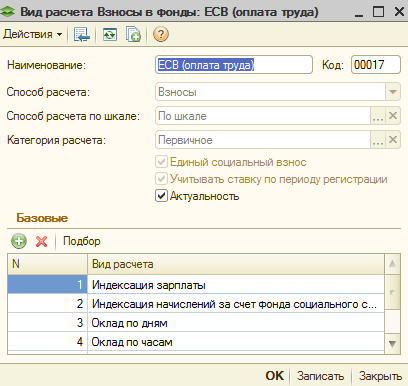Image resolution: width=408 pixels, height=386 pixels.
Task: Clear the Категория расчета field
Action: click(x=393, y=140)
